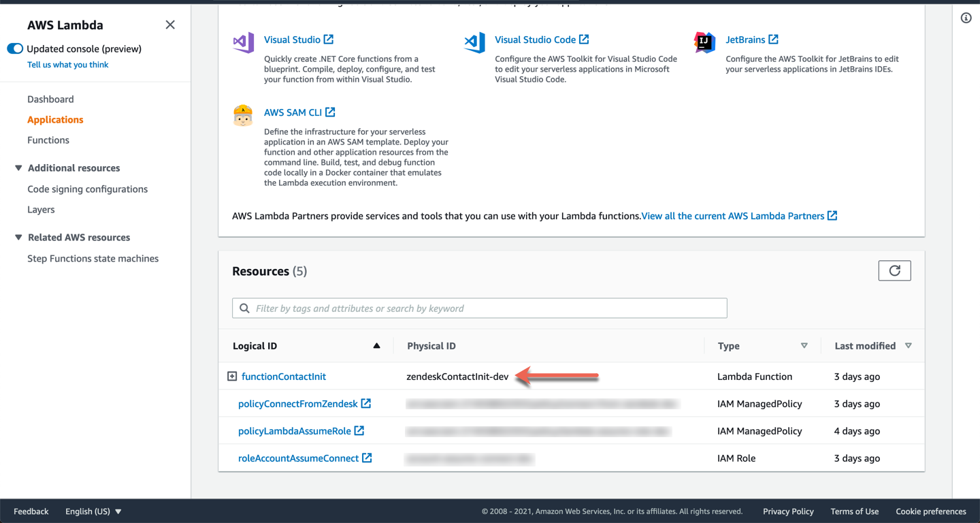Refresh the Resources list
This screenshot has height=523, width=980.
tap(894, 271)
